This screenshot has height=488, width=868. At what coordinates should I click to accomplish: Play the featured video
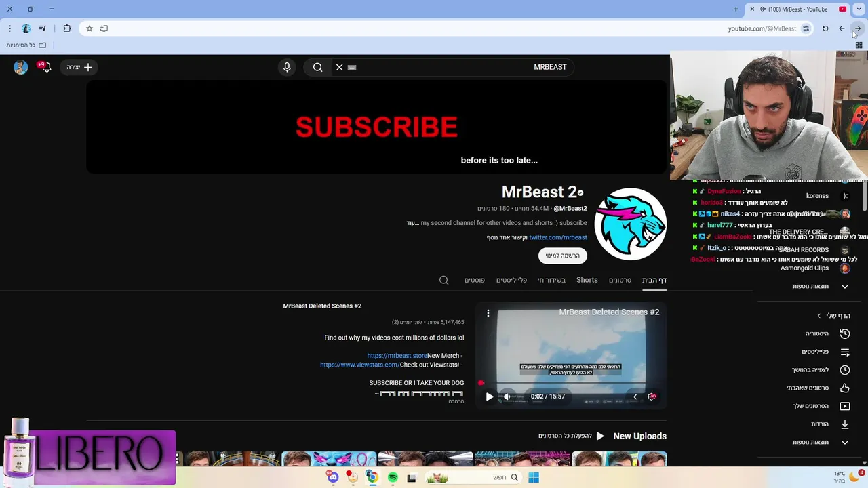click(x=490, y=396)
